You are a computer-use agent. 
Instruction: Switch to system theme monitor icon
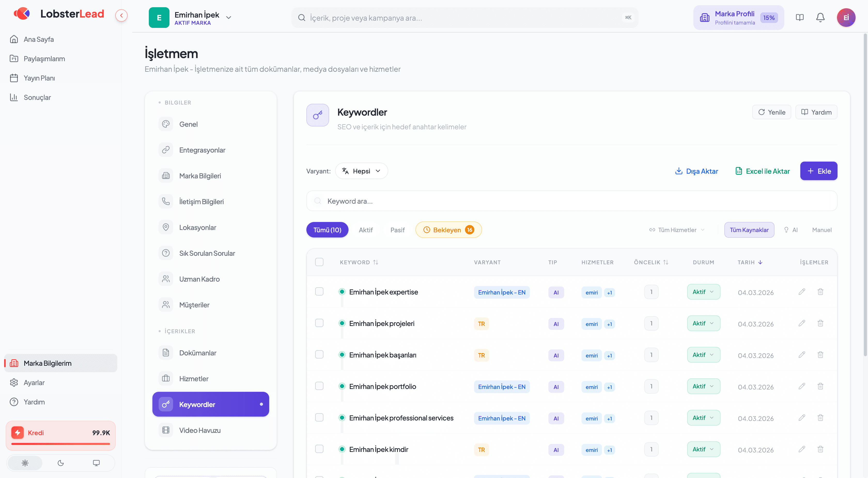(x=96, y=463)
